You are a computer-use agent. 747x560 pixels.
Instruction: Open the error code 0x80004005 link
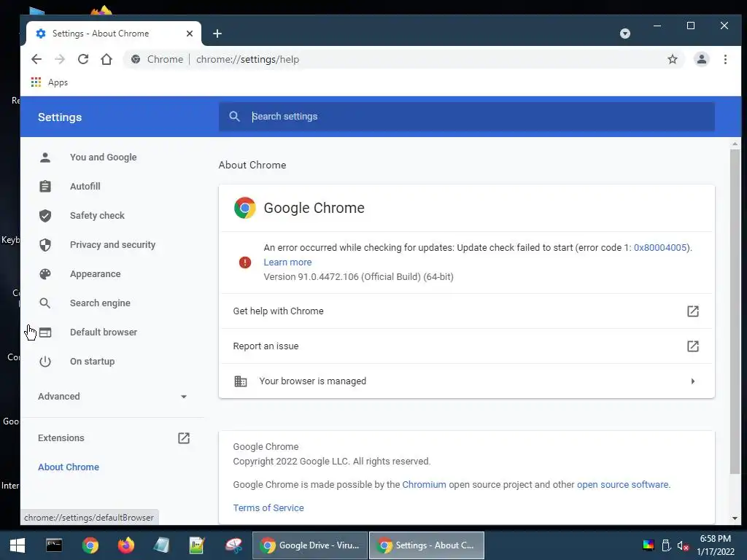coord(659,248)
